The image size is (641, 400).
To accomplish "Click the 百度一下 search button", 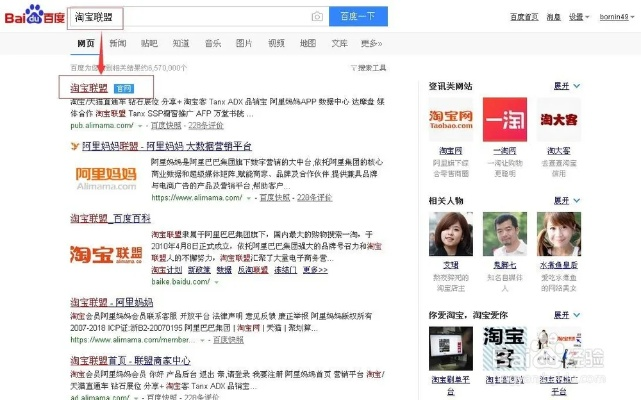I will point(358,16).
